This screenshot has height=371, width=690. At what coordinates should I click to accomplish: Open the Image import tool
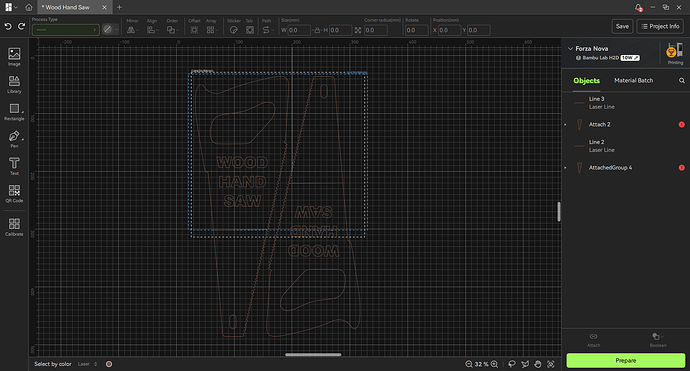(14, 57)
